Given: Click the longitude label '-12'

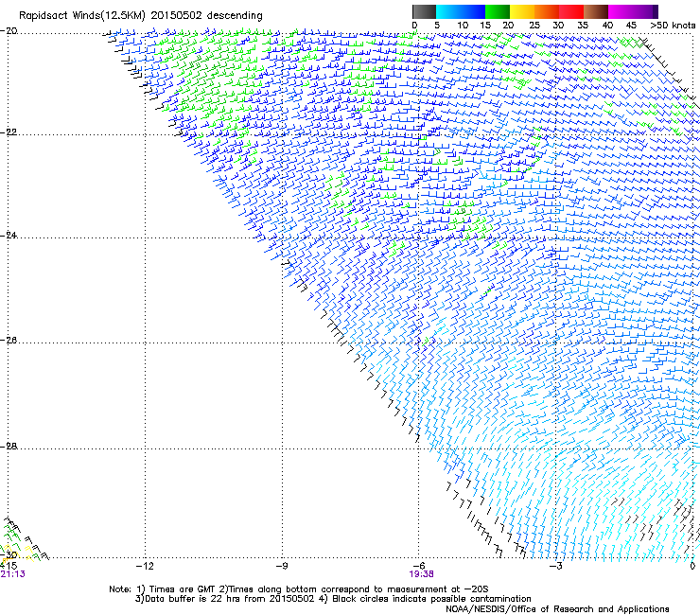Looking at the screenshot, I should click(145, 566).
